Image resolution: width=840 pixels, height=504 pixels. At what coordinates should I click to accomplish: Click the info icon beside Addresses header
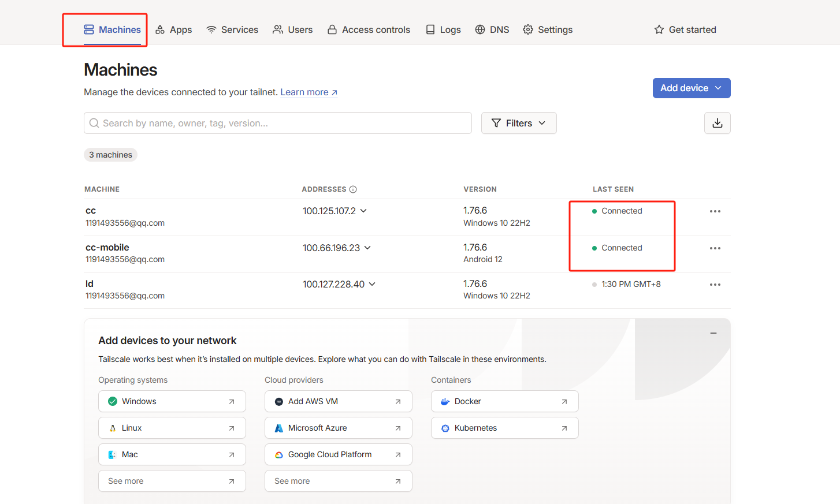coord(353,189)
